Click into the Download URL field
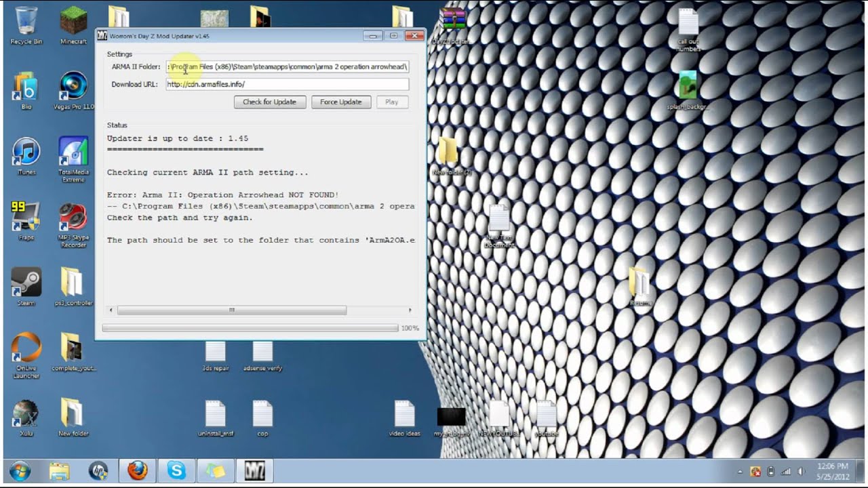 pyautogui.click(x=288, y=84)
